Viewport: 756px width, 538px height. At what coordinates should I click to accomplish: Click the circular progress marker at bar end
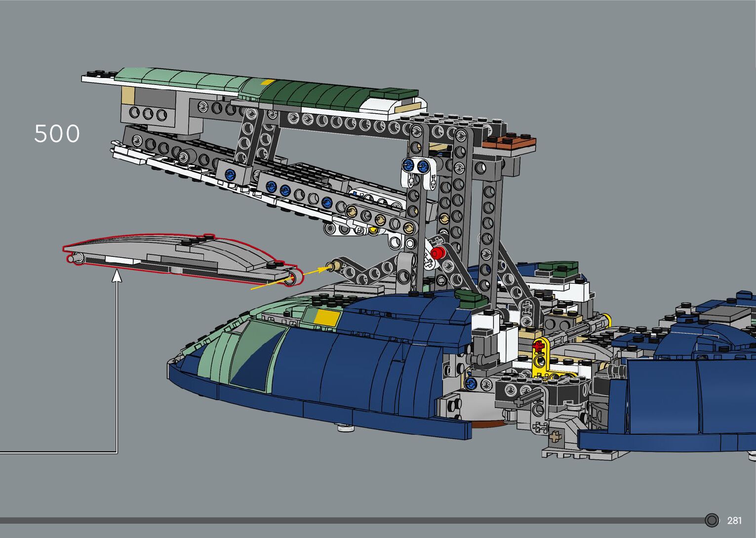[712, 520]
